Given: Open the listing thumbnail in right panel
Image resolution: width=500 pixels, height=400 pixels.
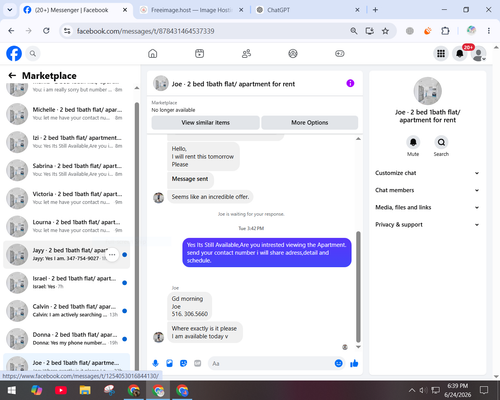Looking at the screenshot, I should pyautogui.click(x=428, y=91).
